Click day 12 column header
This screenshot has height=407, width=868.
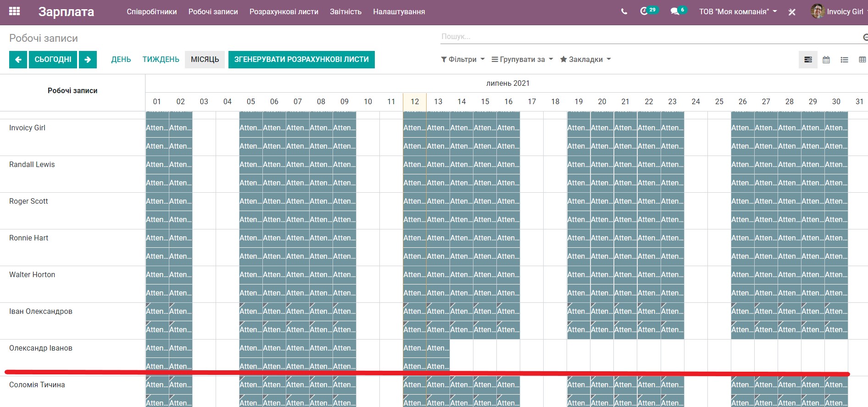[415, 102]
